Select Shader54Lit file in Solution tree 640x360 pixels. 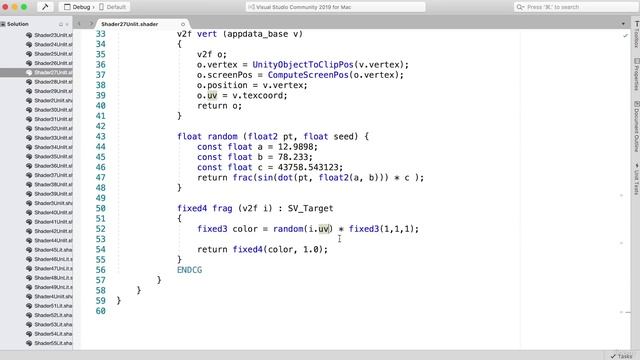[x=49, y=334]
